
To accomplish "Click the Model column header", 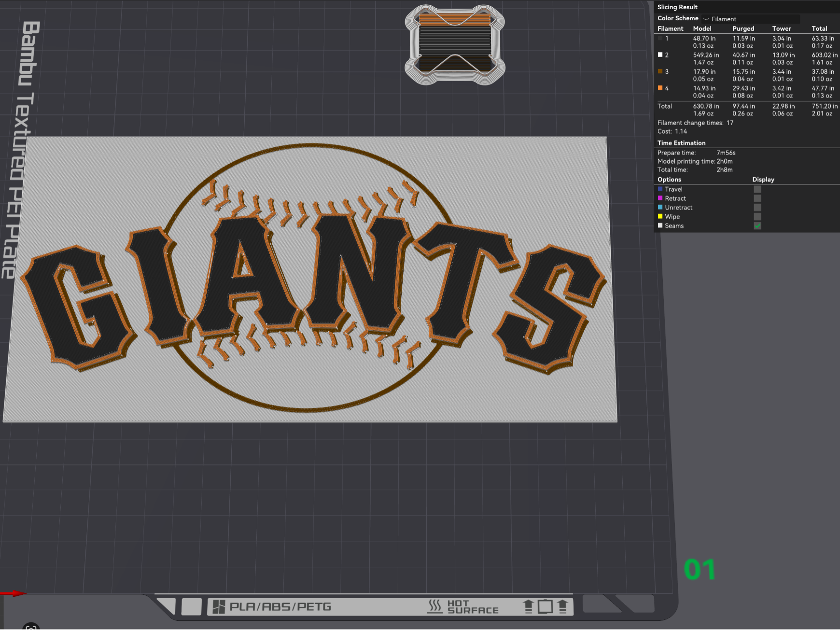I will (702, 28).
